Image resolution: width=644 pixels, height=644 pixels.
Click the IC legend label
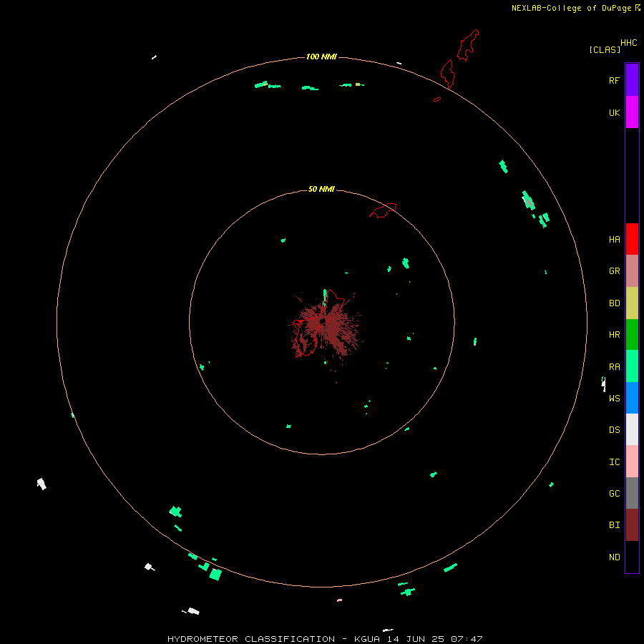coord(614,462)
